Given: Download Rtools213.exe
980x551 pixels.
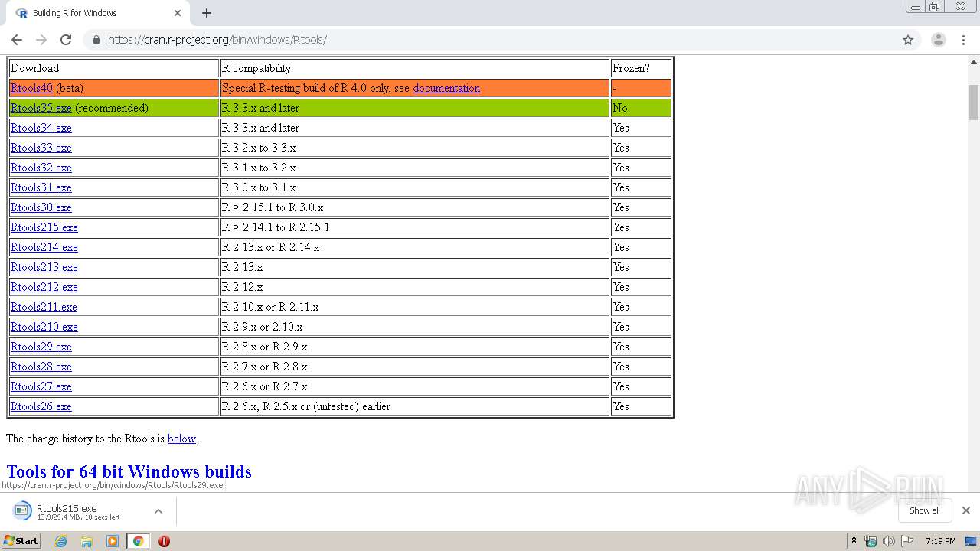Looking at the screenshot, I should click(44, 267).
